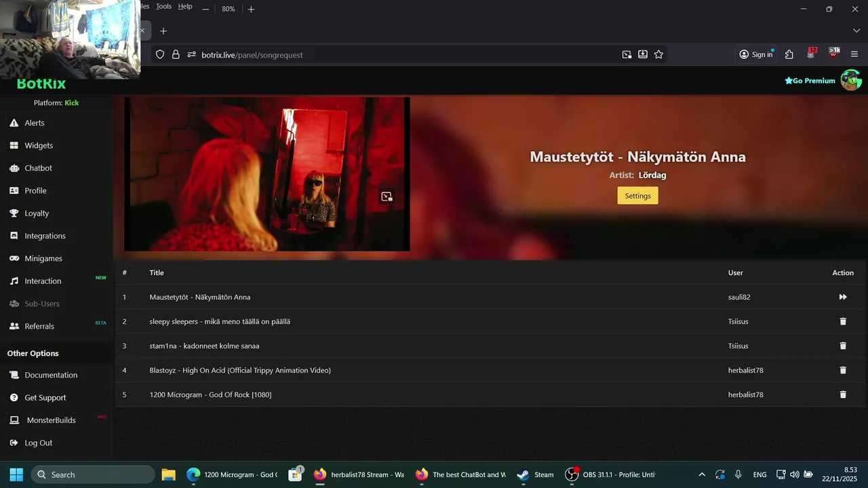Click Get Support
The height and width of the screenshot is (488, 868).
[45, 398]
